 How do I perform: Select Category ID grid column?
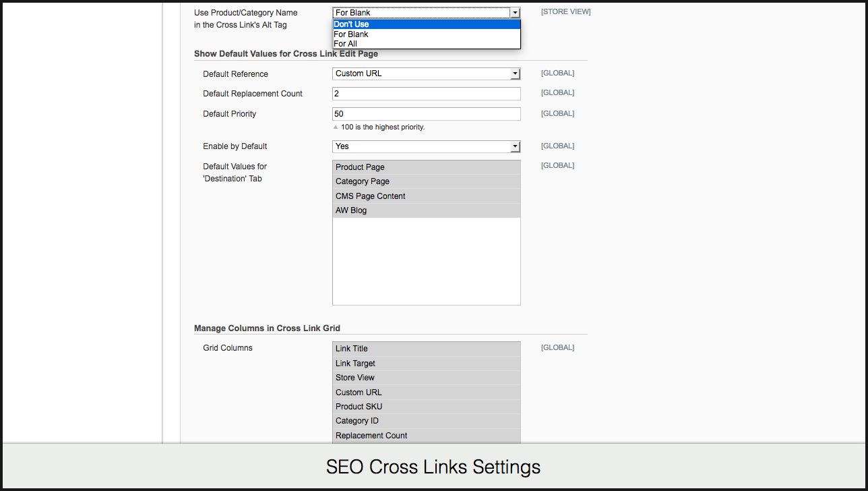426,421
